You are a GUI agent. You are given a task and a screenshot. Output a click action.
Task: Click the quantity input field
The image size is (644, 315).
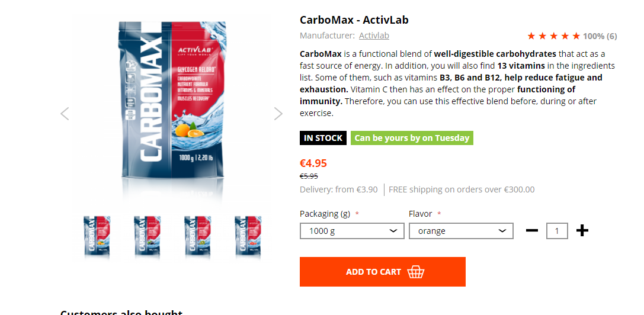point(557,231)
